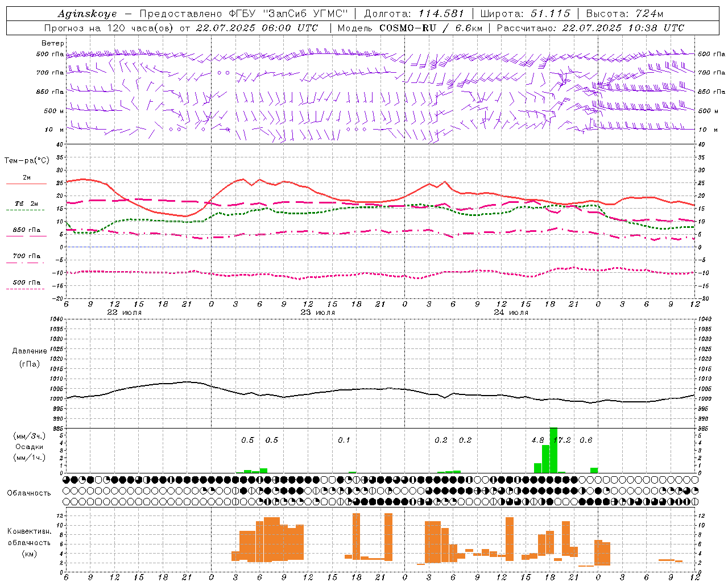Click the Давление panel label

click(30, 351)
